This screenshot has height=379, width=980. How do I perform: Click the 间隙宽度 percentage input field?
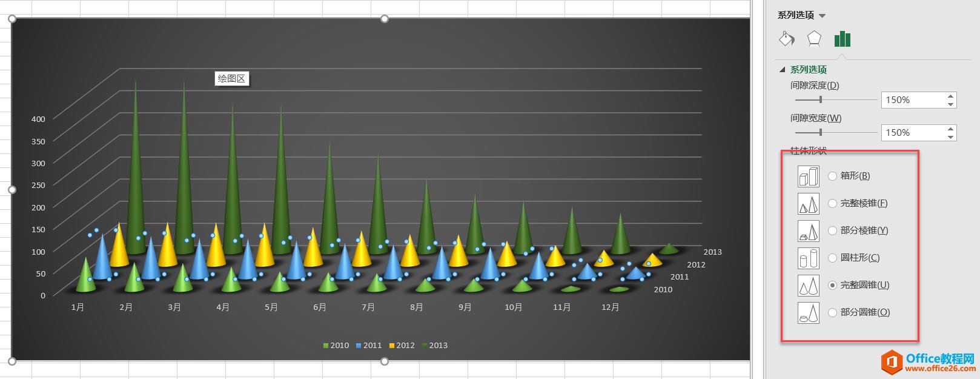913,133
